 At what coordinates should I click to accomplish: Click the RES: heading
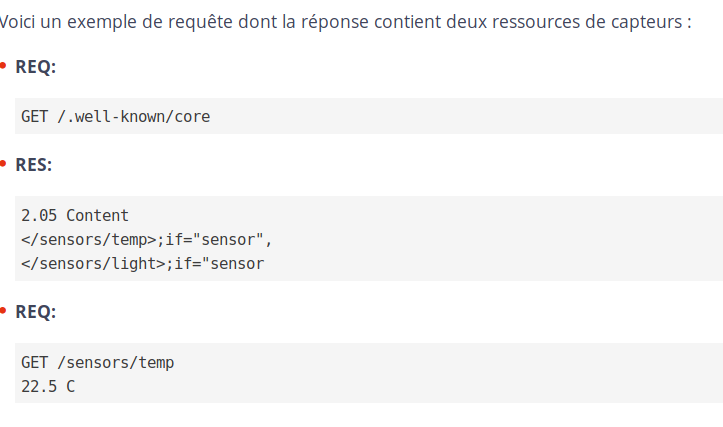click(x=34, y=165)
